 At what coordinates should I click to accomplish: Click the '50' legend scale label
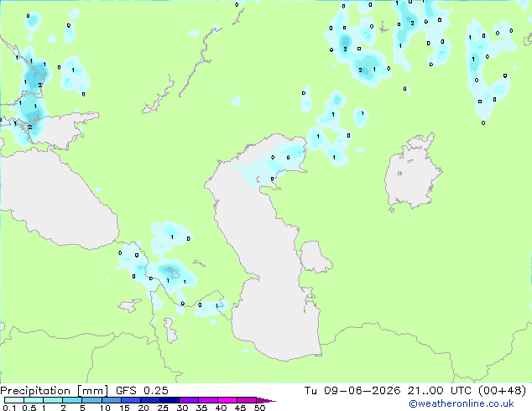260,408
